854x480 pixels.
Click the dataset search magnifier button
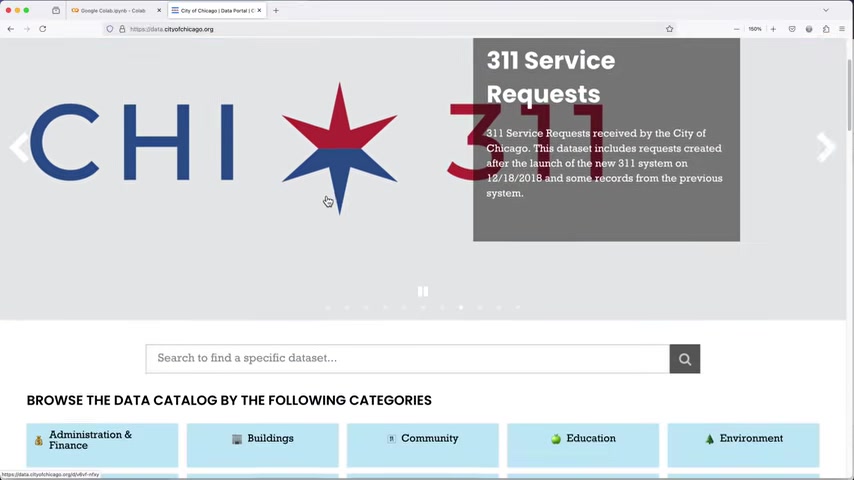[x=685, y=359]
